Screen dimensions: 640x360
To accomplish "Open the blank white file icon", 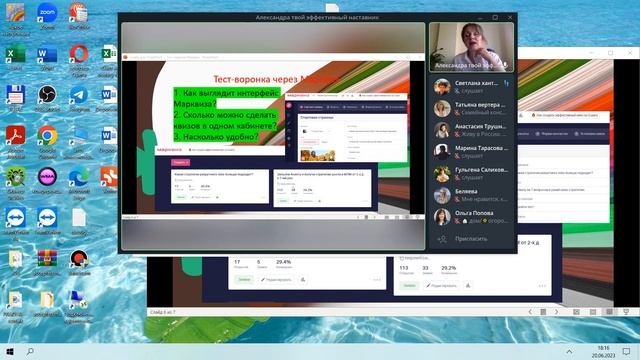I will (79, 218).
